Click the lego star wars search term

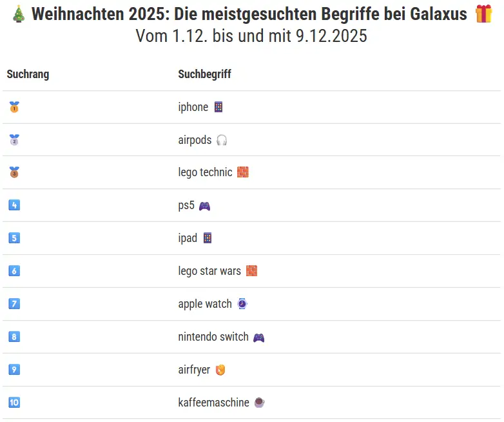tap(209, 271)
